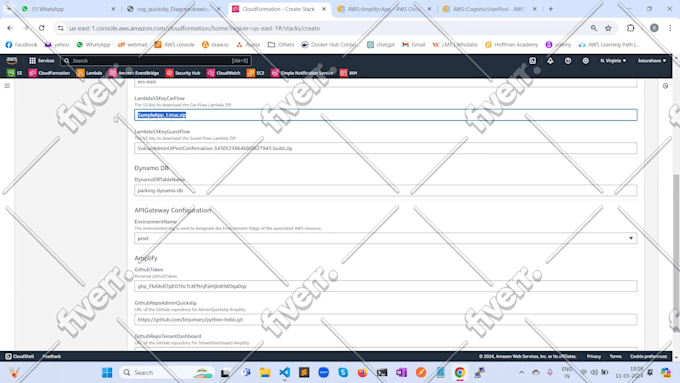Image resolution: width=680 pixels, height=383 pixels.
Task: Open S3 shortcut in favorites bar
Action: [x=15, y=73]
